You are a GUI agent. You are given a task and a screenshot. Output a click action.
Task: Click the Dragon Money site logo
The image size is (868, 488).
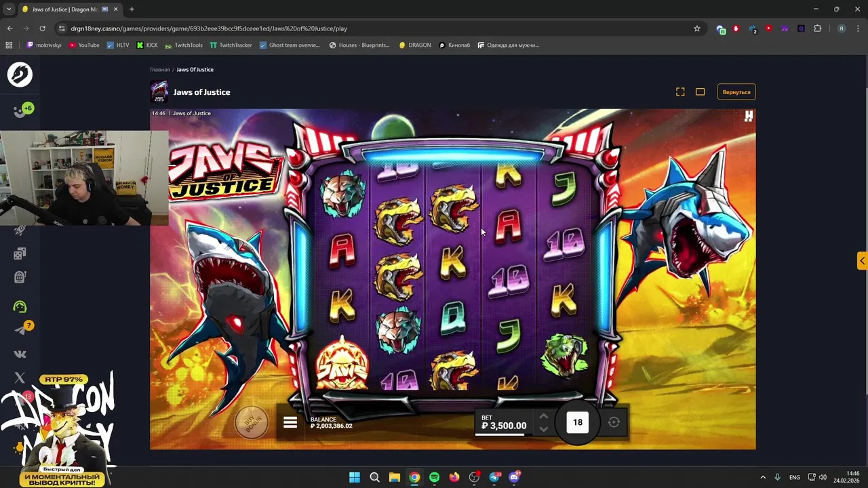[x=20, y=74]
